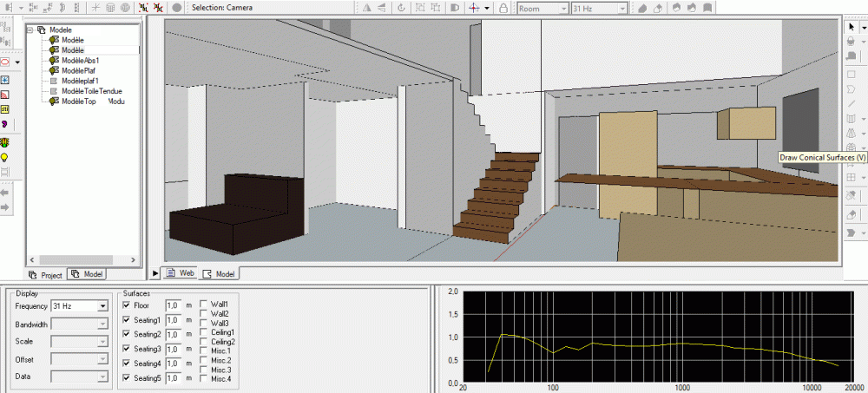Open the Bandwidth dropdown
This screenshot has width=868, height=393.
coord(102,324)
